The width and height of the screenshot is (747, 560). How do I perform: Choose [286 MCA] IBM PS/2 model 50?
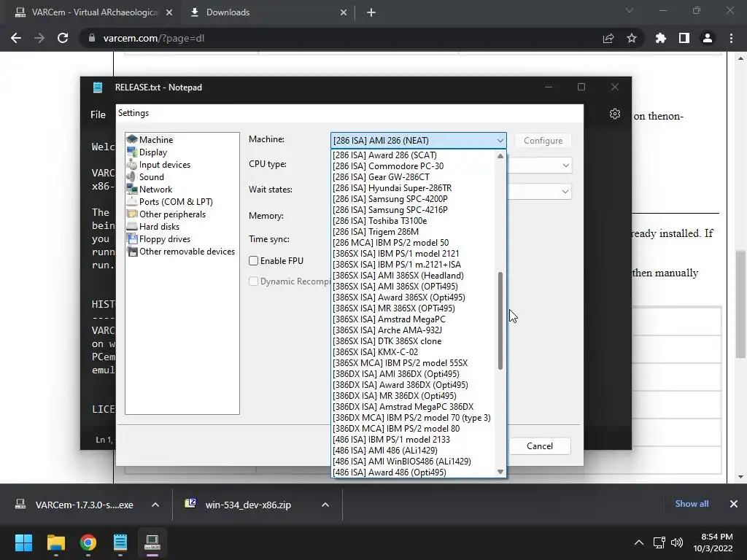[x=414, y=243]
